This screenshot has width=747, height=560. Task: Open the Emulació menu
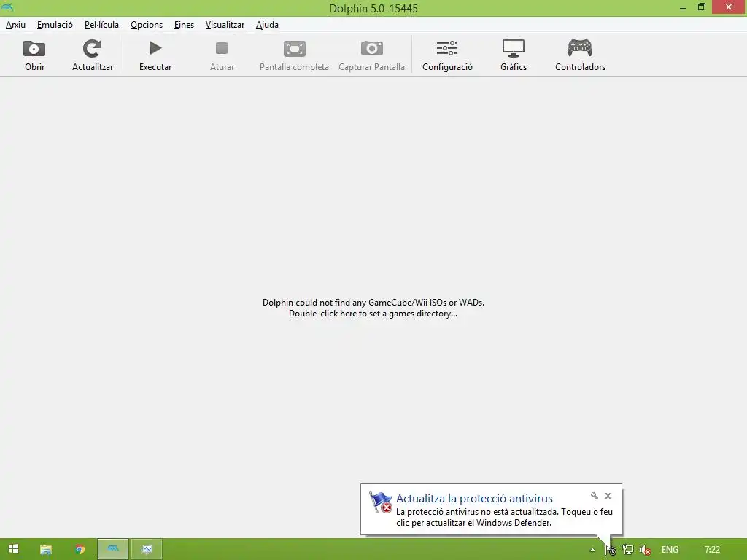click(55, 25)
